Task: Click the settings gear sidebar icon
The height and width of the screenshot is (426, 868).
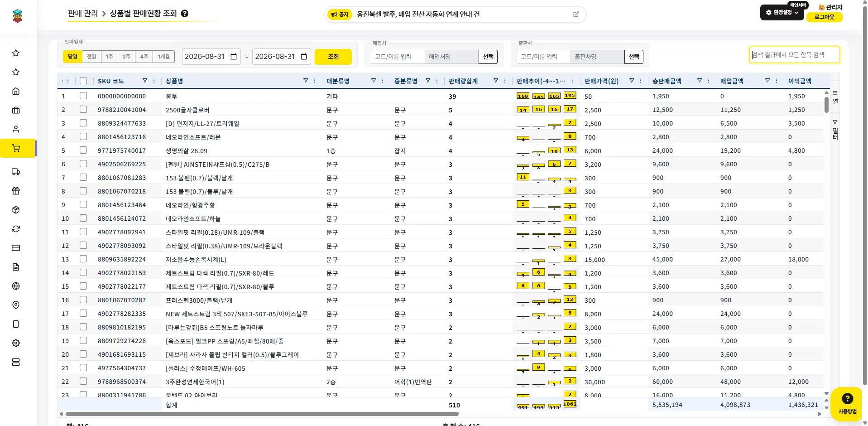Action: (x=16, y=343)
